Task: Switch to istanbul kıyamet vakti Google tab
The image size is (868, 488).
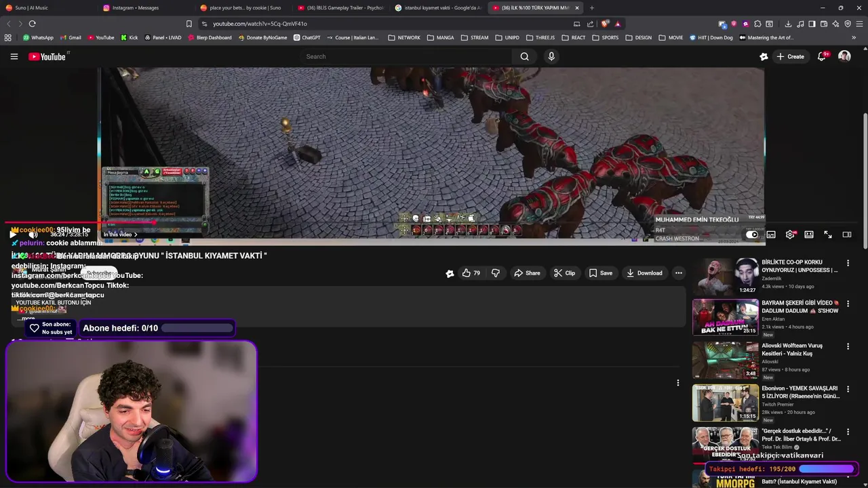Action: pos(439,8)
